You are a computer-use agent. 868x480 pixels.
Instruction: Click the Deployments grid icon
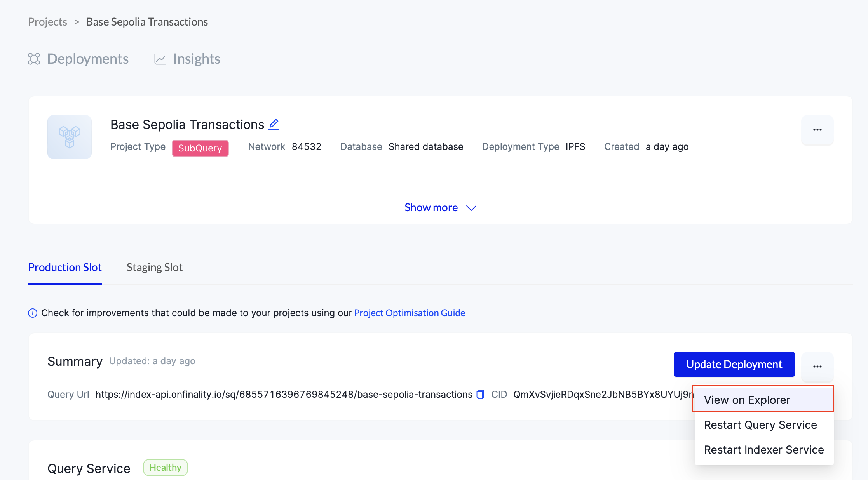[x=34, y=59]
